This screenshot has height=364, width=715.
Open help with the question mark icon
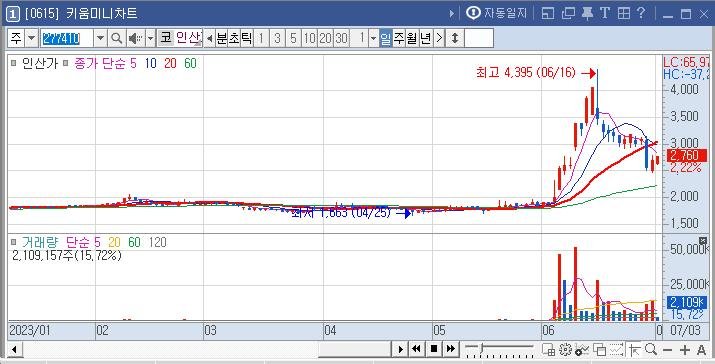[x=641, y=13]
